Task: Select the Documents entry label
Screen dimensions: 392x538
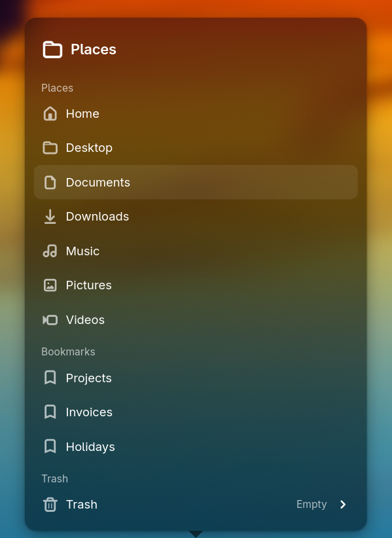Action: coord(98,182)
